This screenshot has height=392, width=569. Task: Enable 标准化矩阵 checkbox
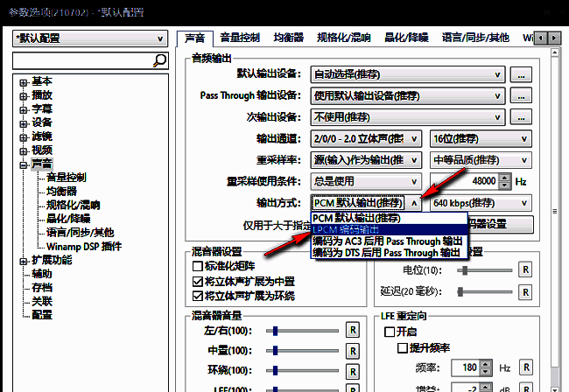coord(198,266)
